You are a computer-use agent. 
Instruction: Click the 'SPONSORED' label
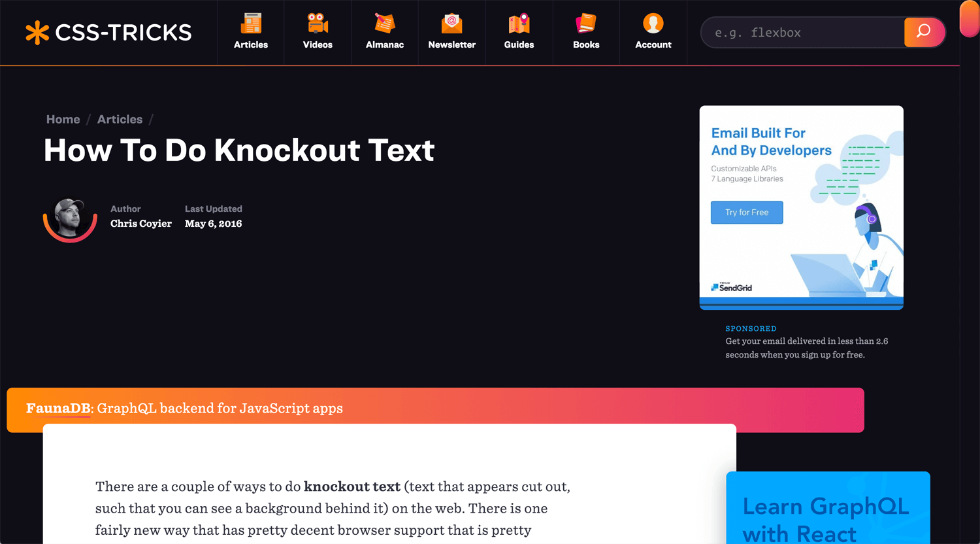tap(751, 329)
